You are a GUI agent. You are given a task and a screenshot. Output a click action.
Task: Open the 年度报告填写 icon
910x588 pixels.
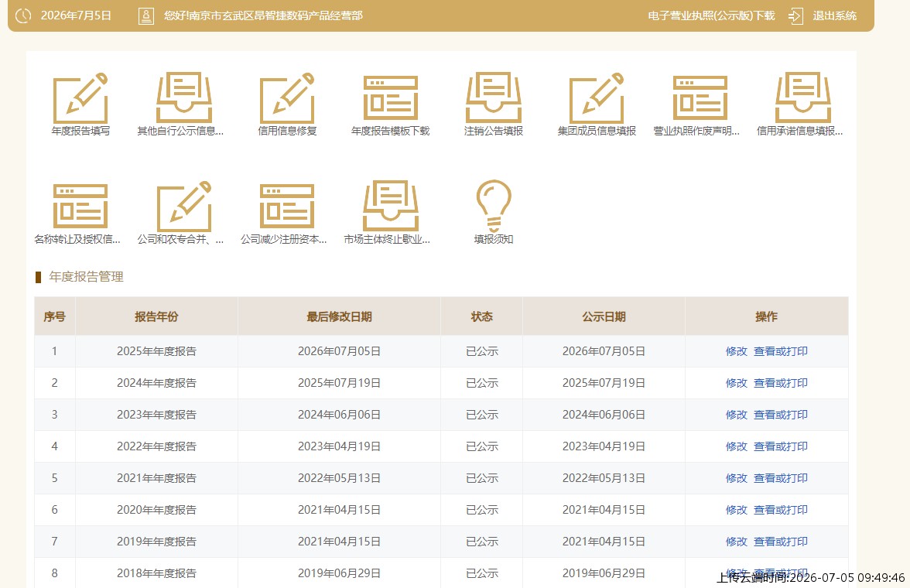[x=80, y=98]
